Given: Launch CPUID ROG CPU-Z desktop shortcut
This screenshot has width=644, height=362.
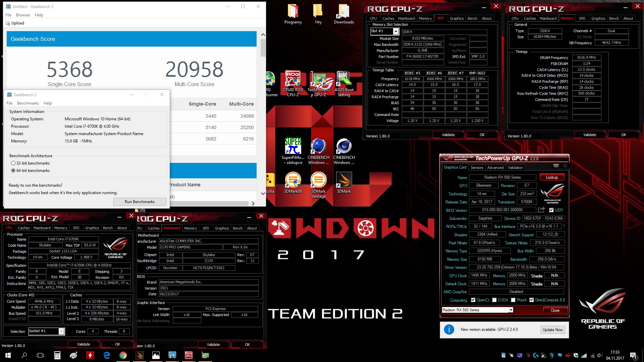Looking at the screenshot, I should pyautogui.click(x=293, y=84).
